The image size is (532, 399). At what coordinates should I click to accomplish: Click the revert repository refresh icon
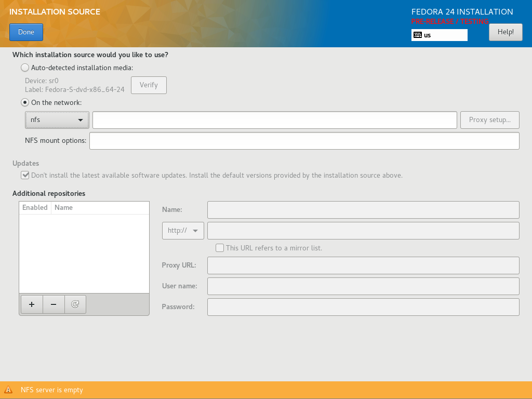[x=75, y=304]
